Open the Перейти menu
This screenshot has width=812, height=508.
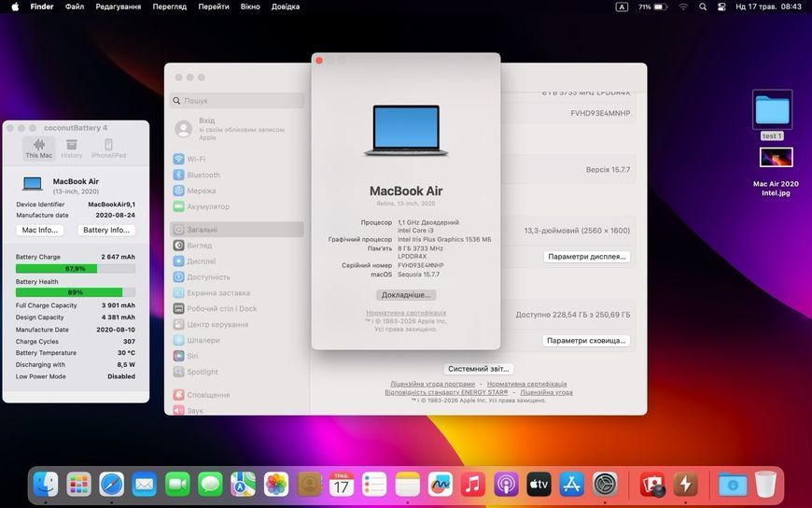pyautogui.click(x=214, y=7)
